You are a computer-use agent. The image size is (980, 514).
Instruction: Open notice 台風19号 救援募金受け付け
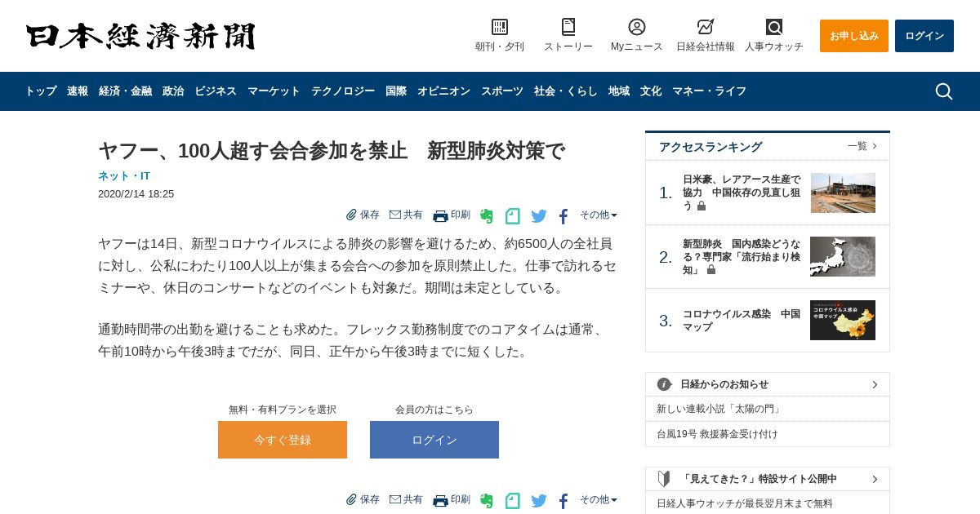tap(717, 434)
